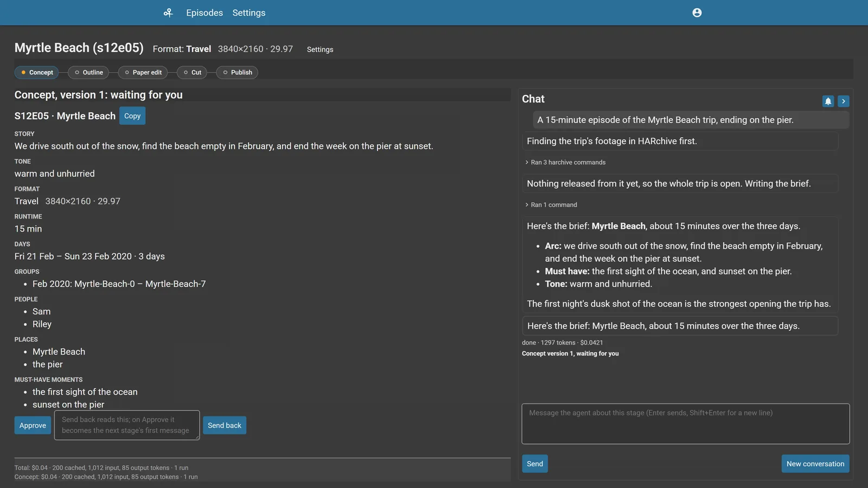Click the 'Concept version 1, waiting for you' chat status
Image resolution: width=868 pixels, height=488 pixels.
click(x=570, y=354)
